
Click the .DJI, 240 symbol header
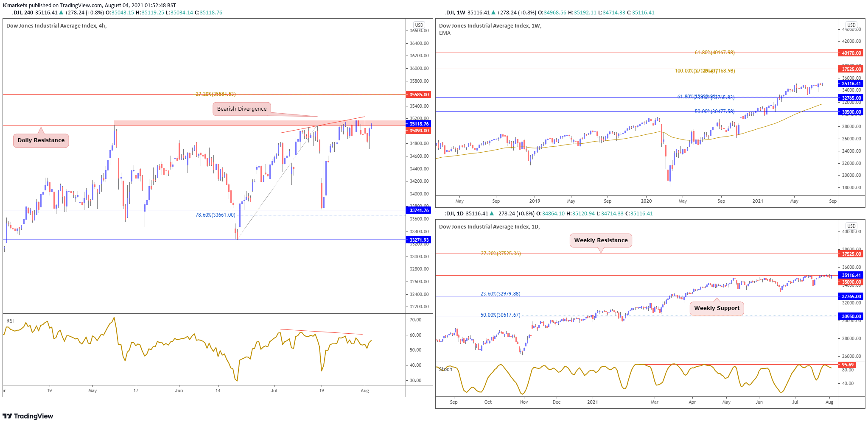(23, 13)
